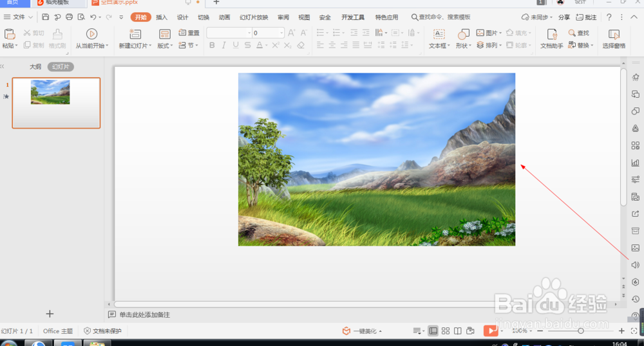The height and width of the screenshot is (346, 644).
Task: Select slide 1 thumbnail
Action: coord(56,103)
